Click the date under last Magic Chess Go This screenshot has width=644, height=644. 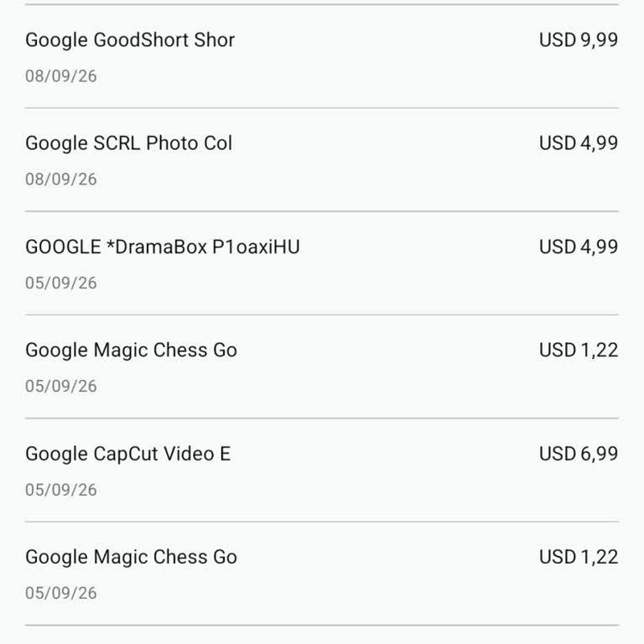click(60, 594)
